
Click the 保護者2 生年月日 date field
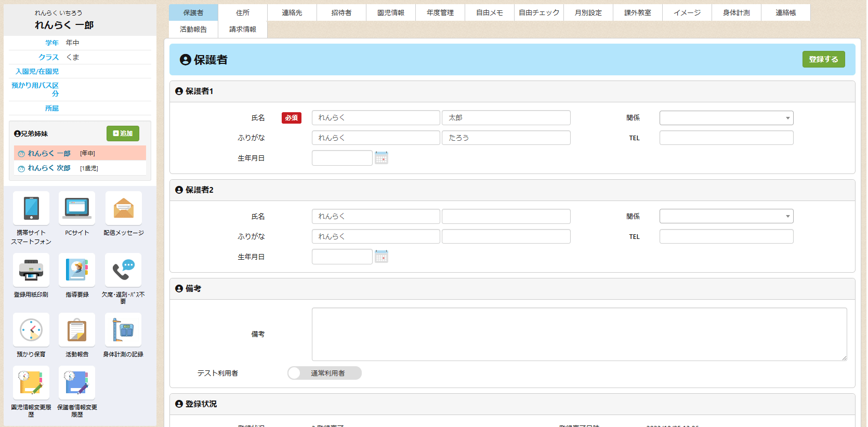tap(342, 257)
